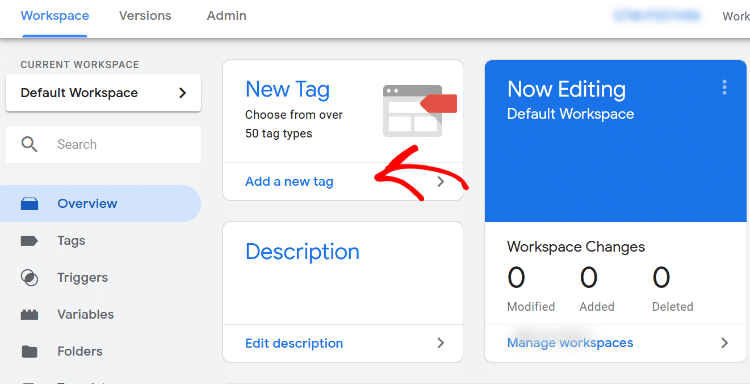Viewport: 750px width, 384px height.
Task: Open Variables in the sidebar
Action: click(x=85, y=314)
